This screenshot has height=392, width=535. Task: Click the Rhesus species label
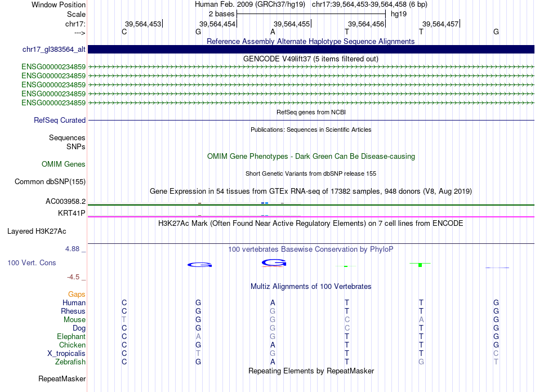coord(73,311)
